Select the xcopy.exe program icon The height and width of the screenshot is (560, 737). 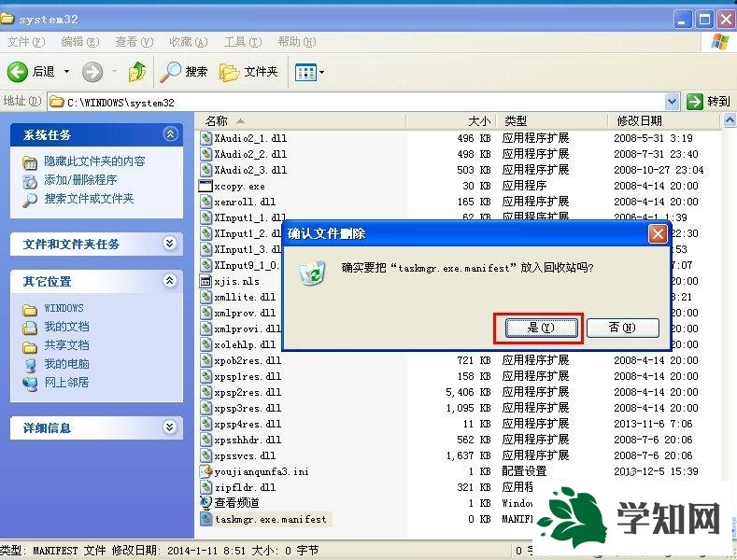click(206, 186)
